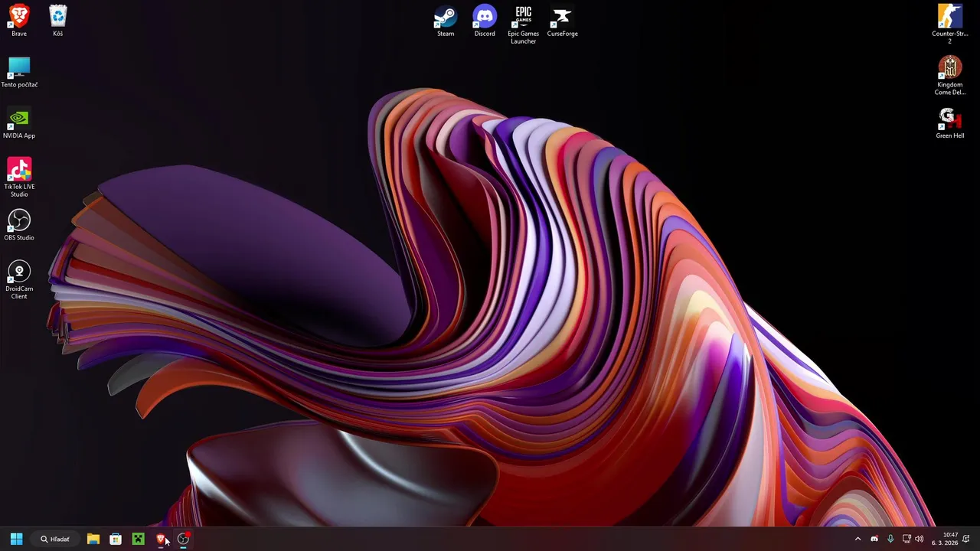Open Discord from the system tray
The image size is (980, 551).
[874, 540]
